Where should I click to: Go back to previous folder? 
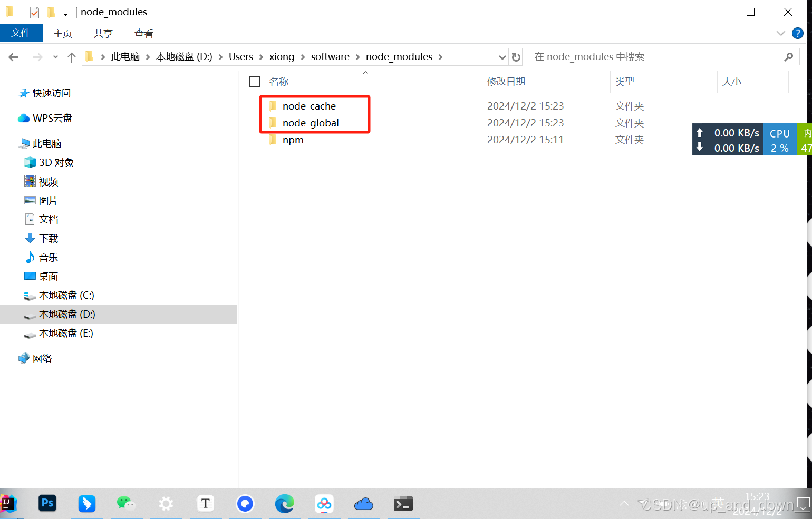tap(14, 57)
